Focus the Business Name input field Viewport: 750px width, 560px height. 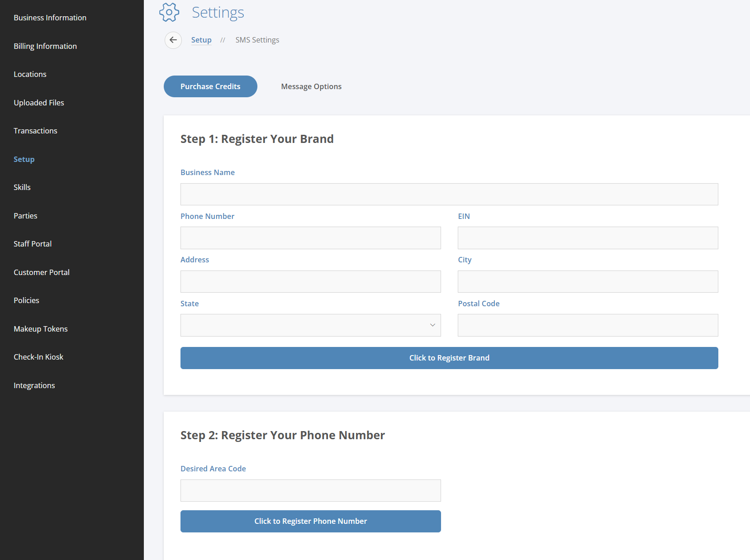pos(449,194)
